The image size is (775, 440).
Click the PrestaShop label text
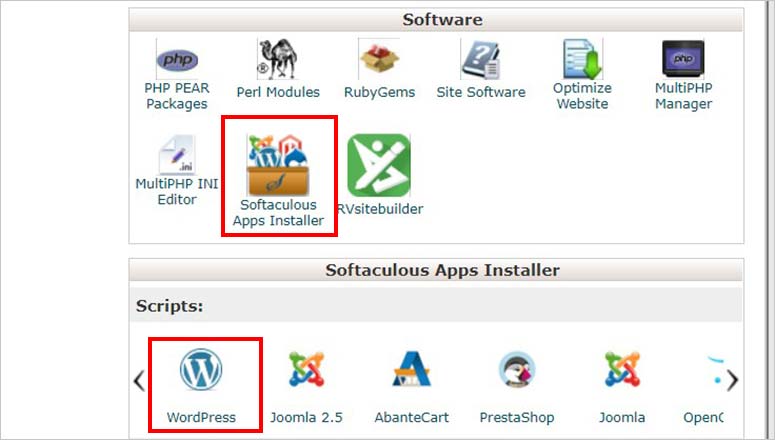pos(517,418)
